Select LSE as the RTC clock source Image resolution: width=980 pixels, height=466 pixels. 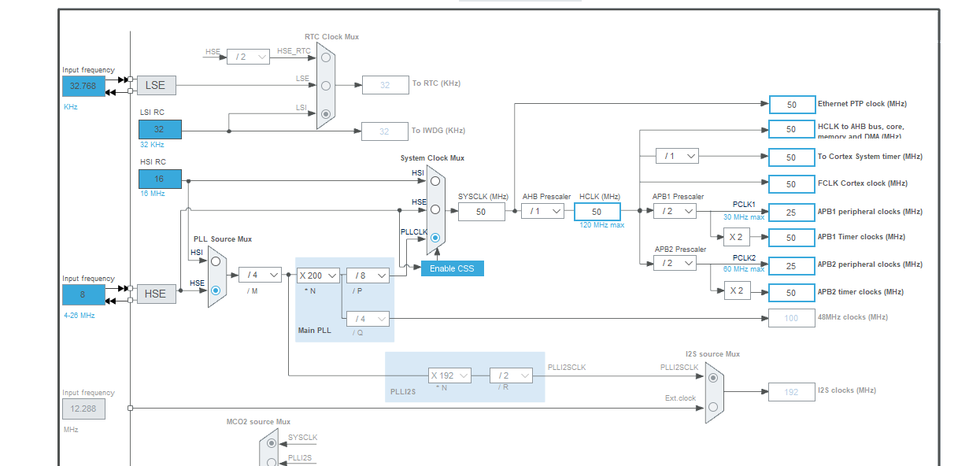pos(325,84)
